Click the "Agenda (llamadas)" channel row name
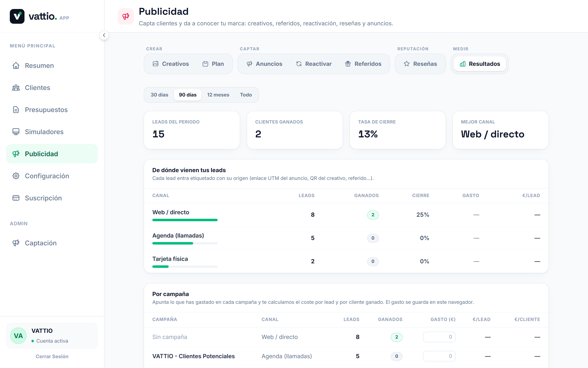Viewport: 588px width, 368px height. pyautogui.click(x=178, y=236)
